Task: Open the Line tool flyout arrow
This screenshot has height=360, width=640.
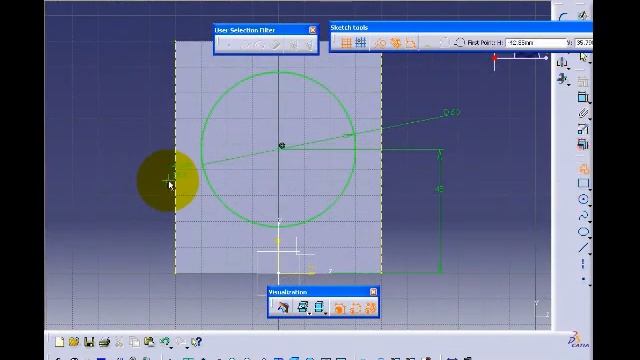Action: pos(590,253)
